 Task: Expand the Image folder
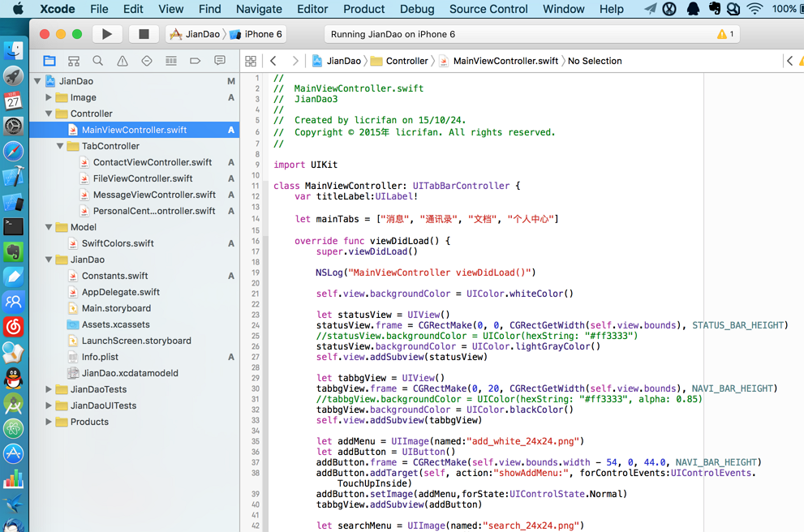point(49,97)
